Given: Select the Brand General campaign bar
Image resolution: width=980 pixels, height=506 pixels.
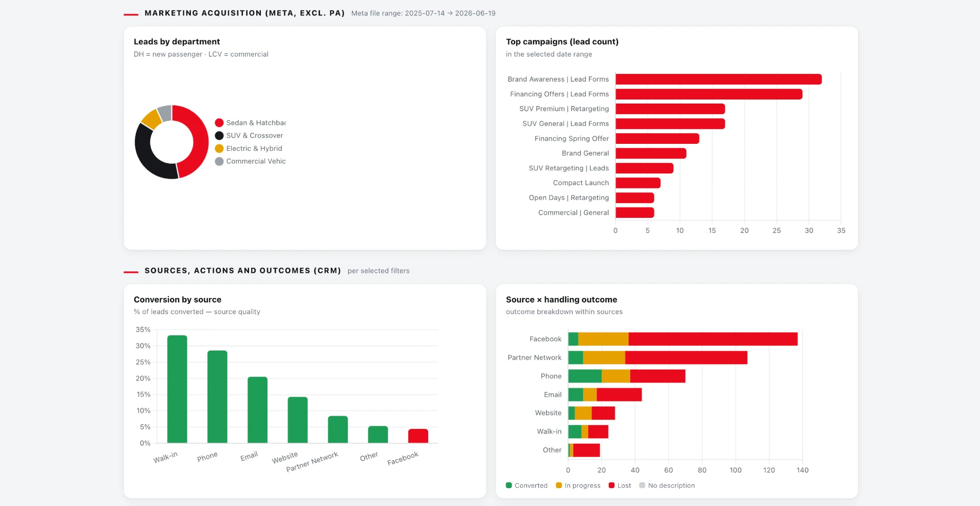Looking at the screenshot, I should point(651,153).
